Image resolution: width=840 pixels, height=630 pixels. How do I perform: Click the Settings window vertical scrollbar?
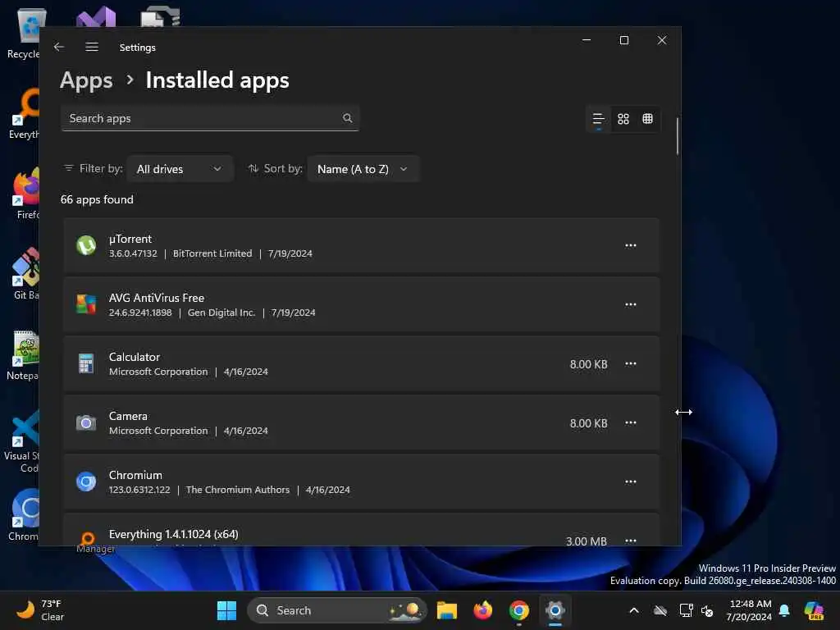(x=677, y=137)
